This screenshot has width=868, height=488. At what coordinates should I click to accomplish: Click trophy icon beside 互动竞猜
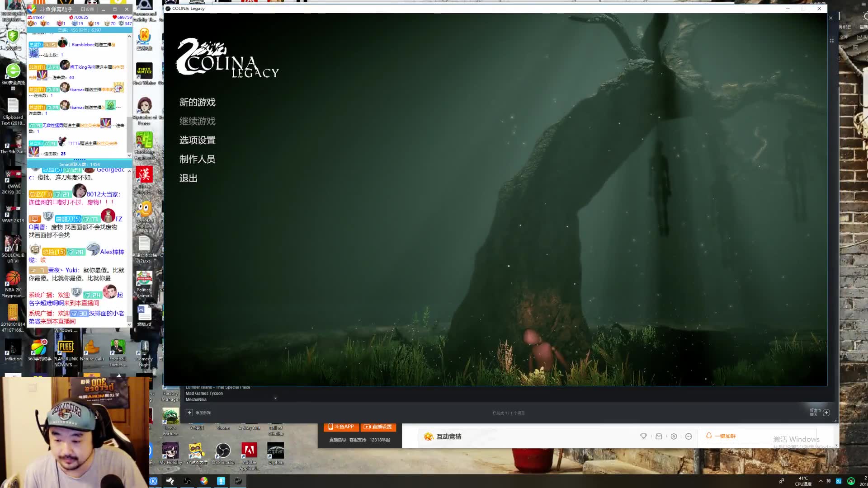click(643, 436)
